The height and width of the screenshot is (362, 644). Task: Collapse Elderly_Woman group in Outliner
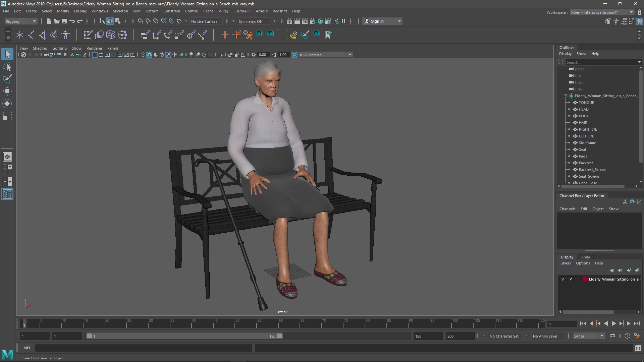(565, 96)
